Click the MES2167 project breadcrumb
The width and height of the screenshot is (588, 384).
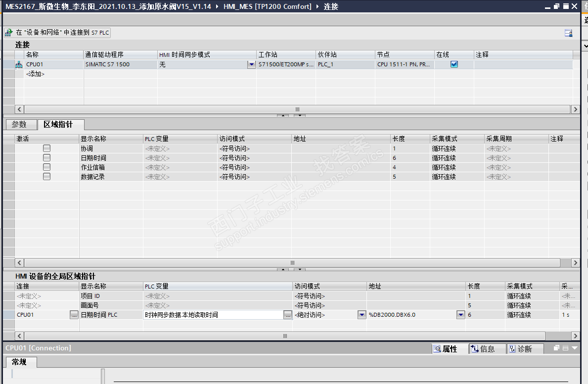click(x=108, y=6)
